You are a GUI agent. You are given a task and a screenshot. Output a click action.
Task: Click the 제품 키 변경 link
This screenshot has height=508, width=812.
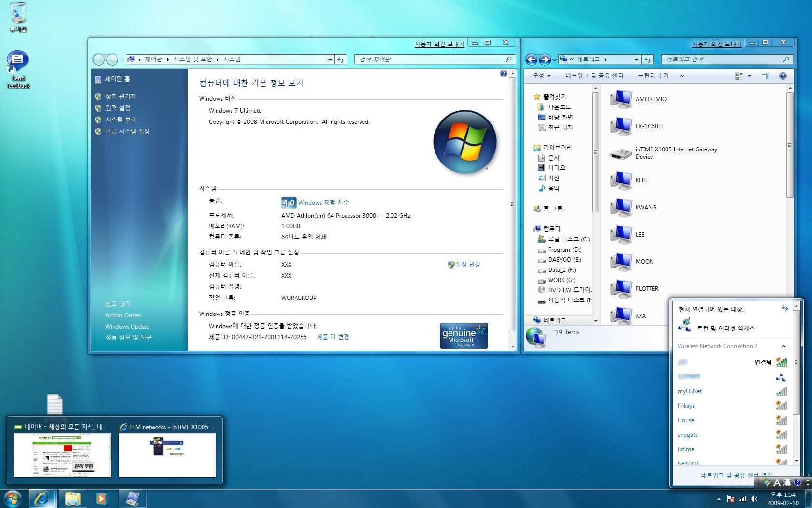(x=333, y=337)
